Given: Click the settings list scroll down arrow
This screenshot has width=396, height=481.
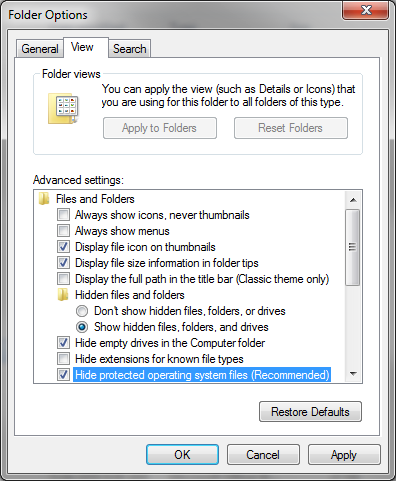Looking at the screenshot, I should pyautogui.click(x=353, y=374).
